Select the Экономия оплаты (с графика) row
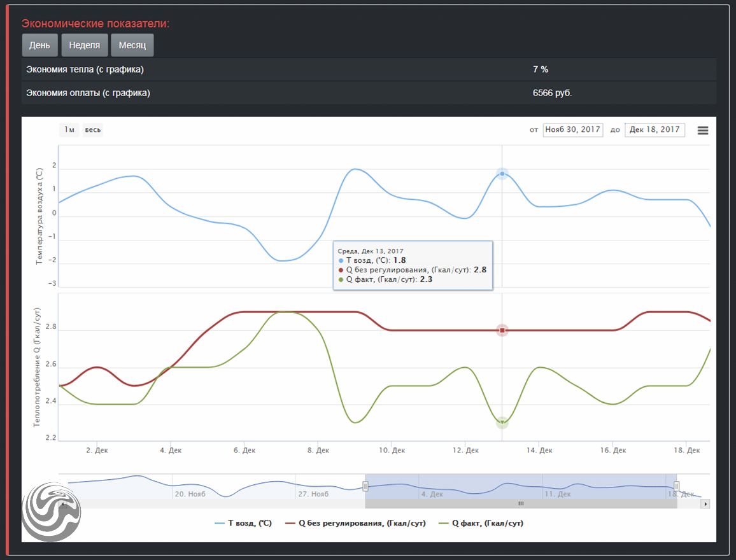The image size is (736, 560). (369, 93)
